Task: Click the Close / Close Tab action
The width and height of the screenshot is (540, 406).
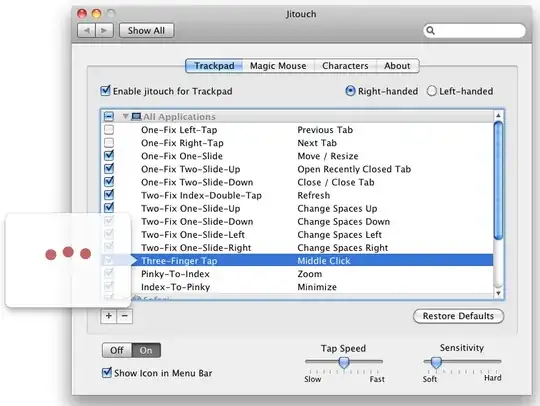Action: pos(336,182)
